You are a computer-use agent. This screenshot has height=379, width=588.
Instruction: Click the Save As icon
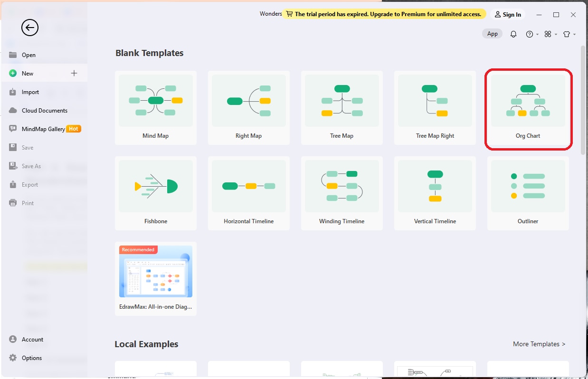coord(13,166)
